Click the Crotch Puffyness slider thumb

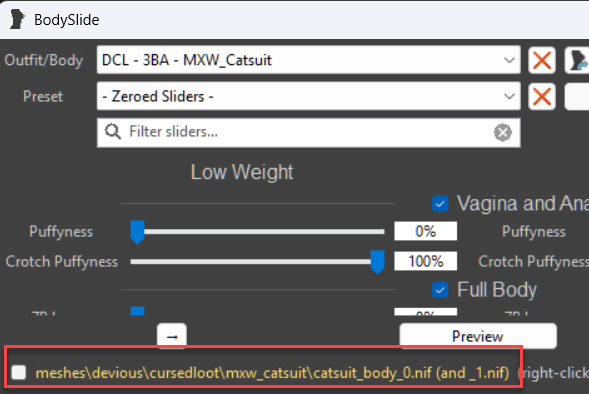(378, 262)
